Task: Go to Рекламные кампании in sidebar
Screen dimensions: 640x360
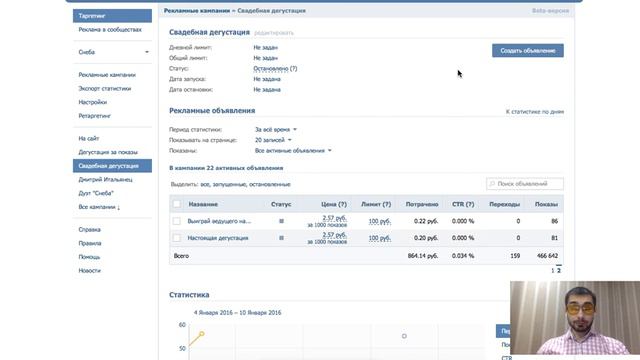Action: pyautogui.click(x=107, y=75)
